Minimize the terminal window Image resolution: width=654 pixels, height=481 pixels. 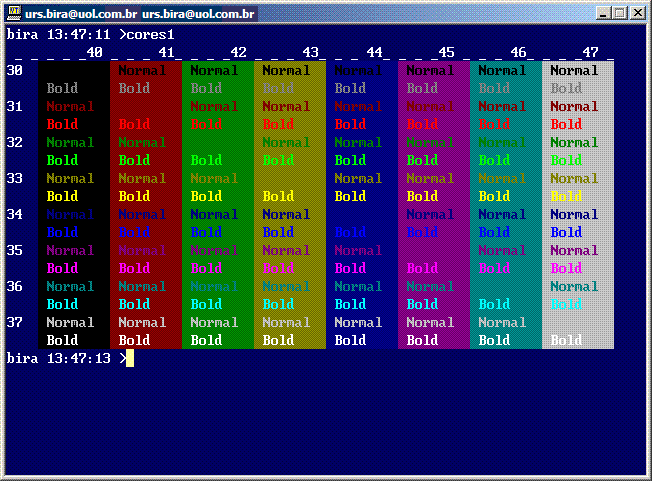pos(602,13)
